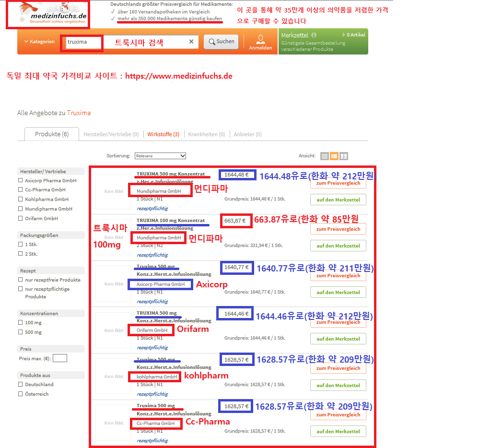Click the Anmelden login label
Image resolution: width=491 pixels, height=448 pixels.
click(x=260, y=47)
